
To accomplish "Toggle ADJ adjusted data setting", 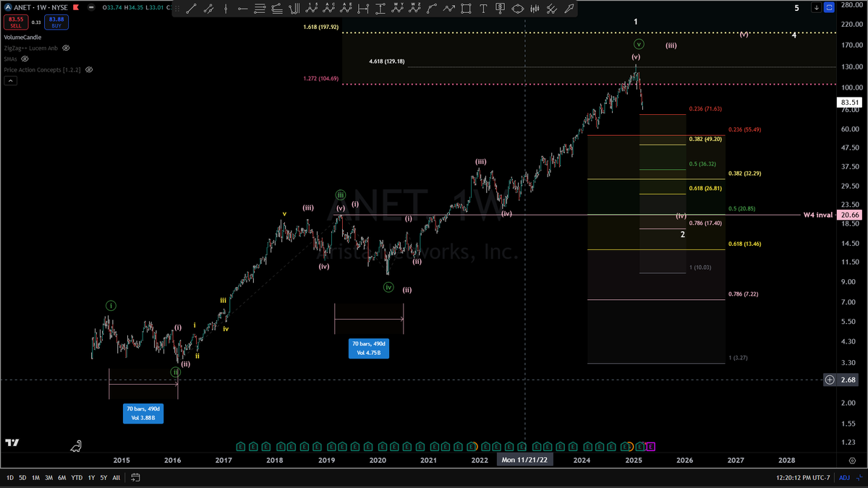I will (844, 478).
